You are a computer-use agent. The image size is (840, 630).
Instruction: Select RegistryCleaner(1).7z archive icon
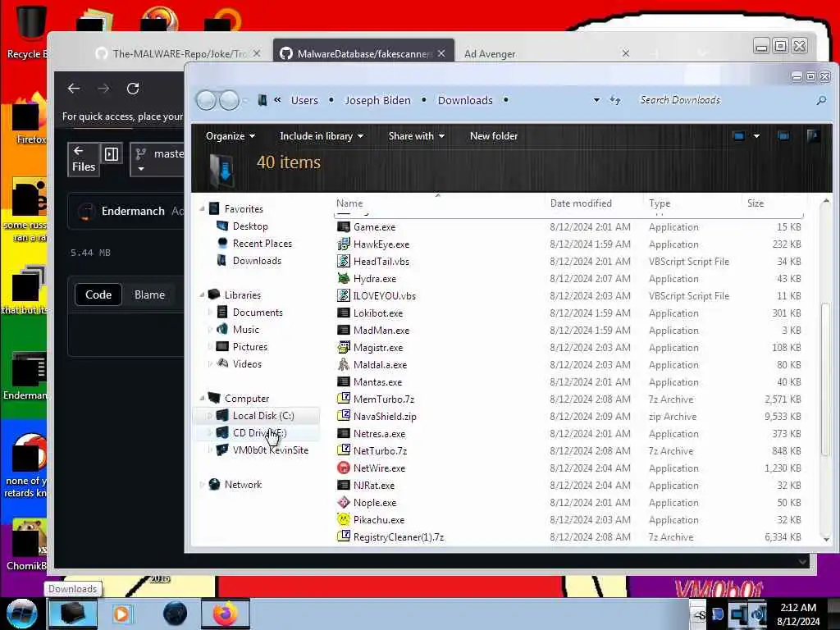pyautogui.click(x=344, y=536)
